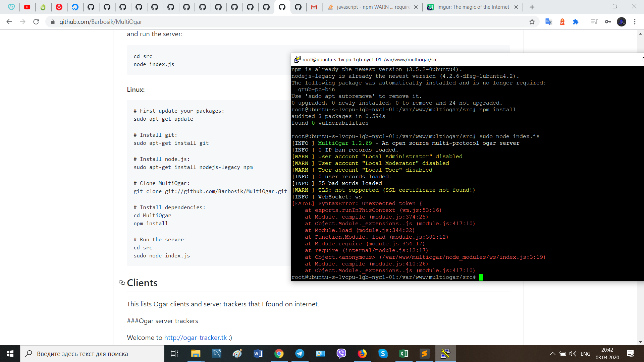The height and width of the screenshot is (362, 644).
Task: Switch the ENG input language indicator
Action: pos(585,354)
